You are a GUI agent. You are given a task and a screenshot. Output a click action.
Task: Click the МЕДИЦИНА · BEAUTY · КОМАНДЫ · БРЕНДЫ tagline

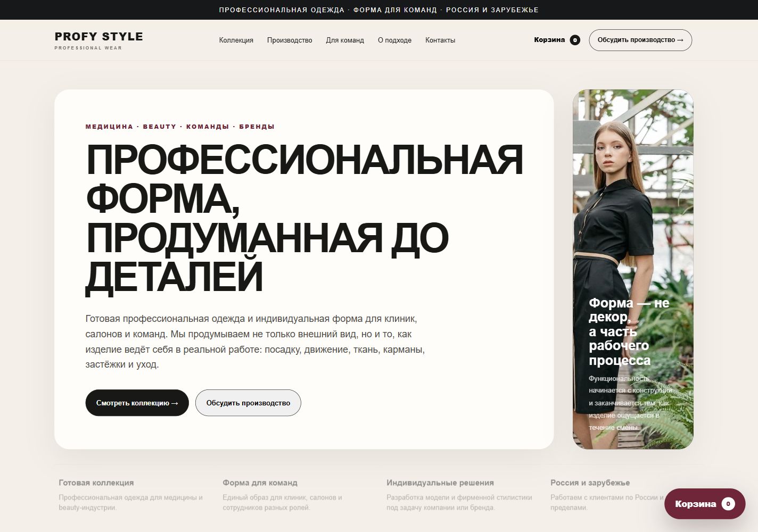180,127
